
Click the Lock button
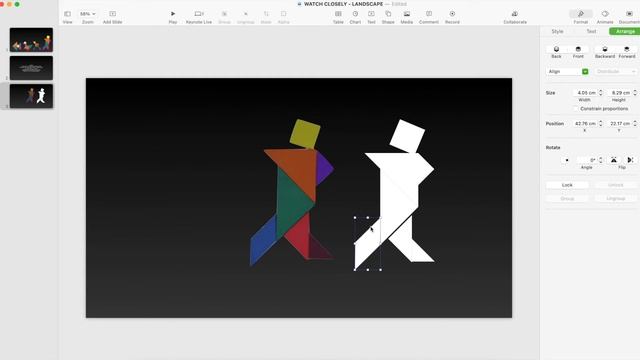pyautogui.click(x=567, y=185)
